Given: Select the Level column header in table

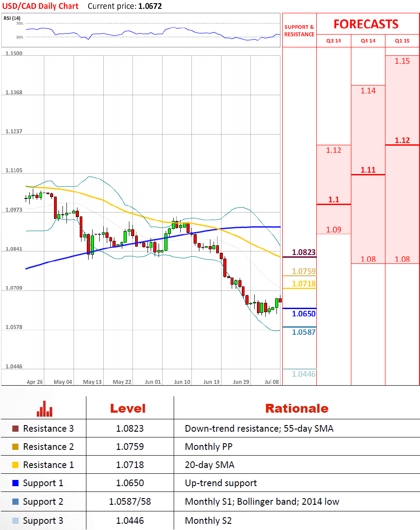Looking at the screenshot, I should pyautogui.click(x=128, y=408).
